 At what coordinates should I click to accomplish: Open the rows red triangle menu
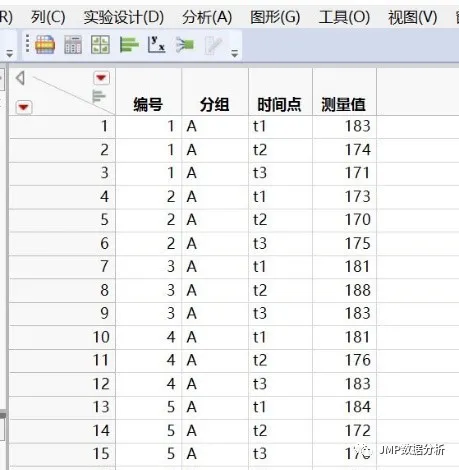23,107
